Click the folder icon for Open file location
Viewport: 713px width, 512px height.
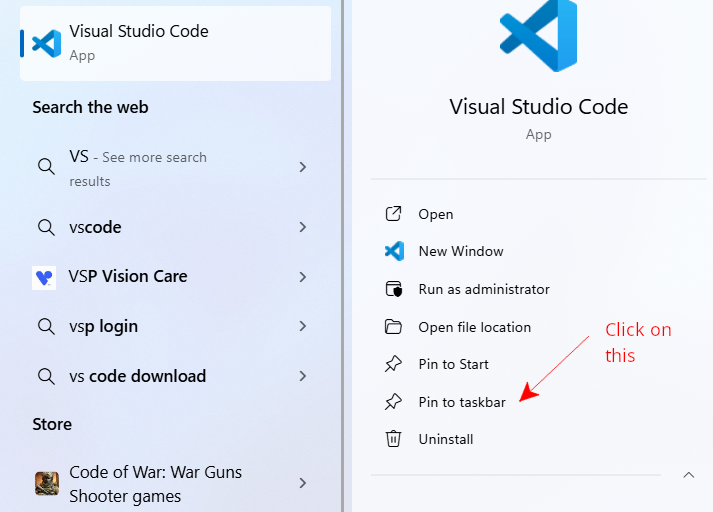393,327
